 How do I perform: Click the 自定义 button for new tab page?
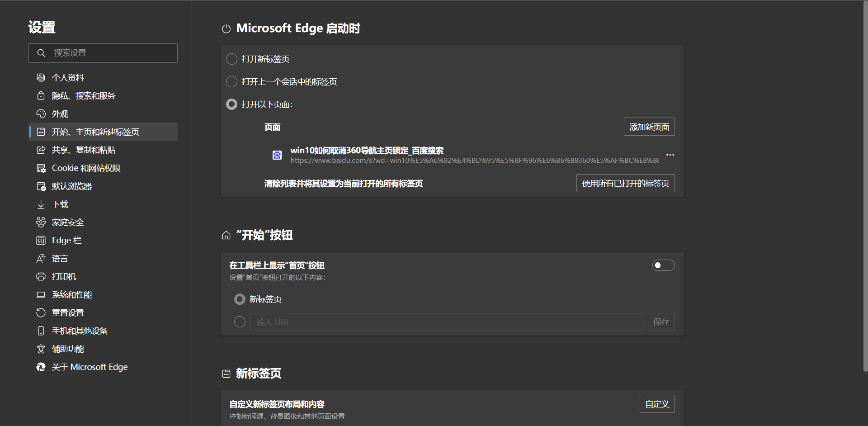pos(657,404)
